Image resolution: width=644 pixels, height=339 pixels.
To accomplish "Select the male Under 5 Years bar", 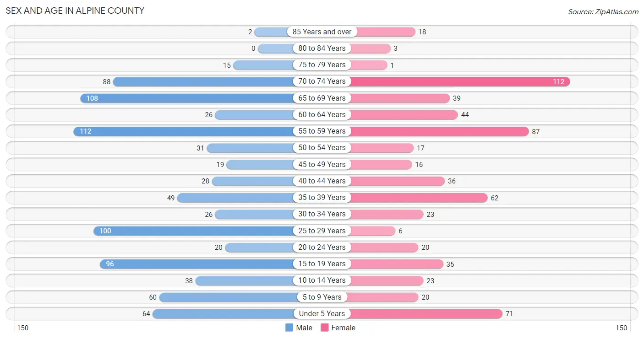I will coord(223,314).
